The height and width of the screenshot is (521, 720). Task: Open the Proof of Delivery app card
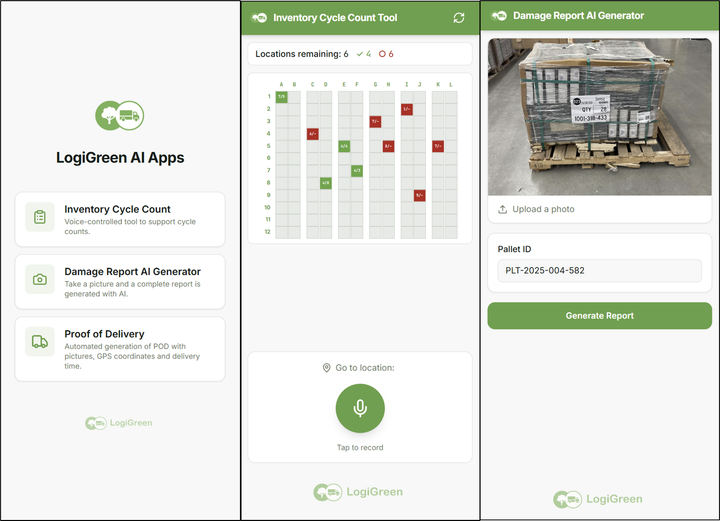point(120,349)
